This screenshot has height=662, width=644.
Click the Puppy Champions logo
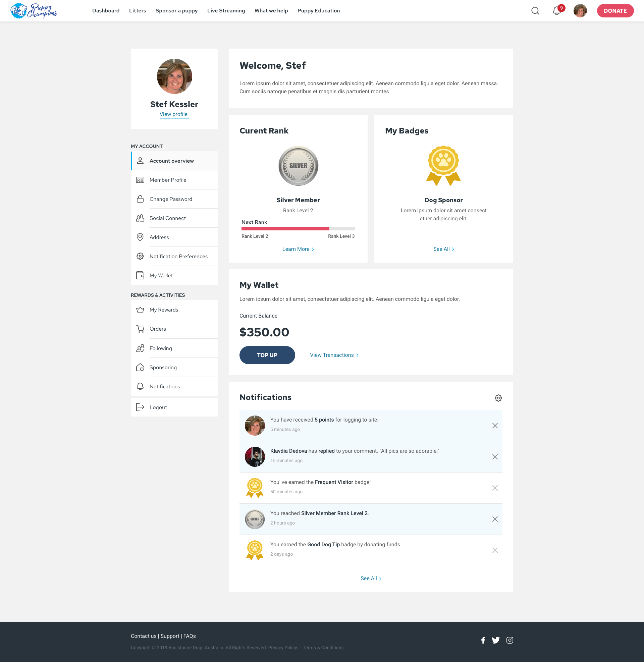(x=34, y=11)
